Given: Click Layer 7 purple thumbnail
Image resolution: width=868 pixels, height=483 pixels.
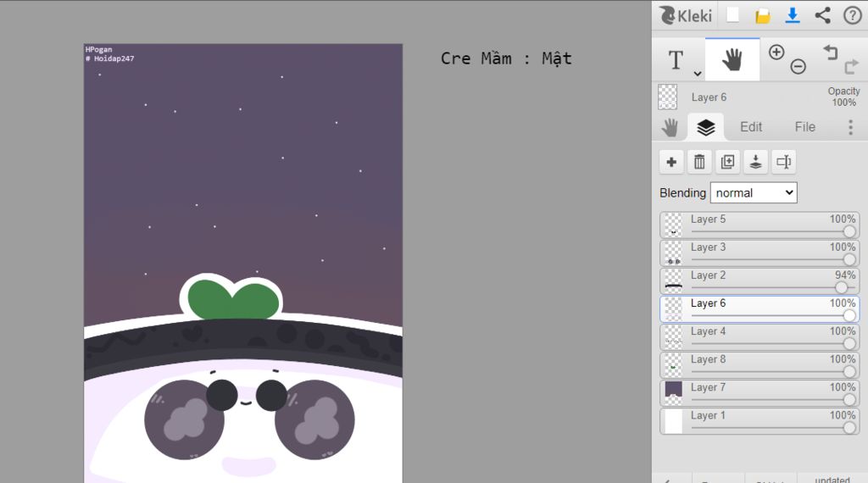Looking at the screenshot, I should (673, 393).
